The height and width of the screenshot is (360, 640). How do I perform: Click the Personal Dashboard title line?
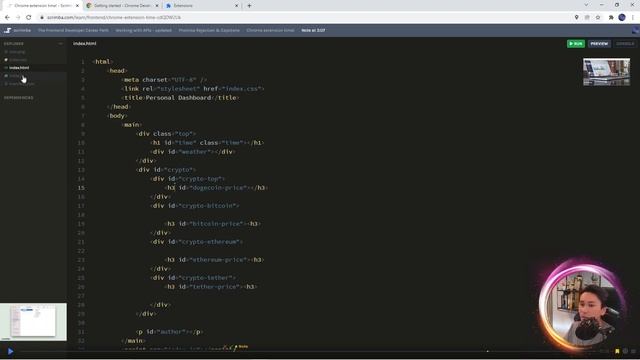coord(180,98)
